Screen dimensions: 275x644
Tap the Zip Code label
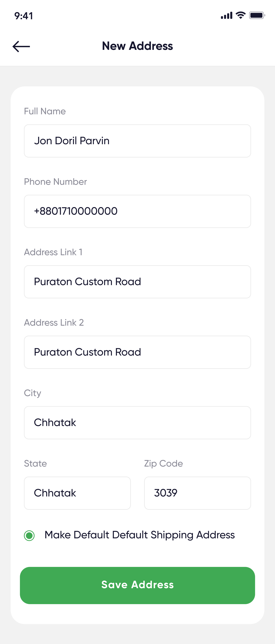[x=163, y=464]
